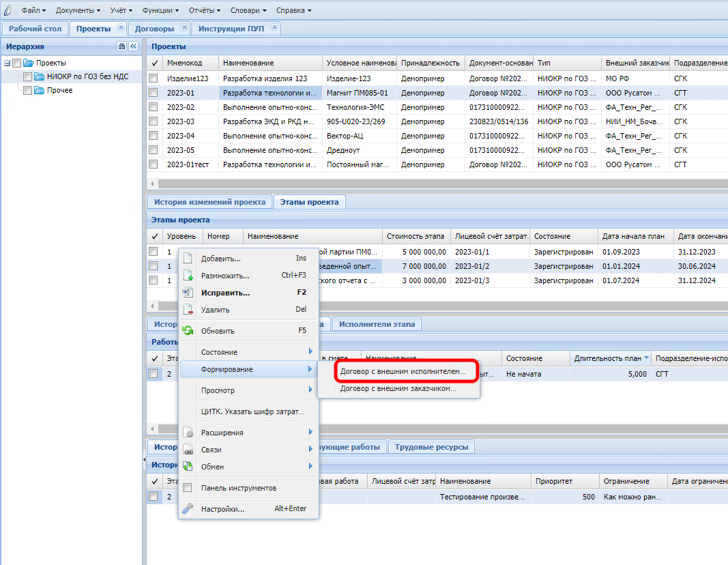This screenshot has height=565, width=728.
Task: Check the НИОКР по ГОЗ без НДС box
Action: (28, 77)
